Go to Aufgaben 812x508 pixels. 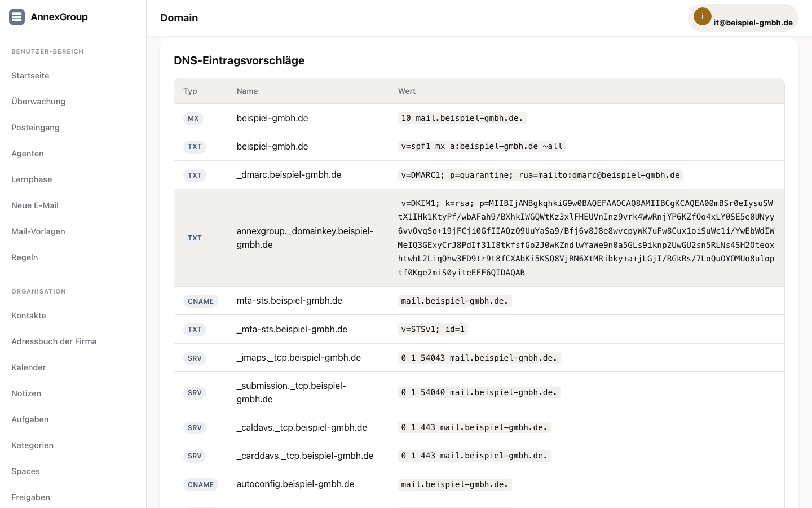coord(30,419)
